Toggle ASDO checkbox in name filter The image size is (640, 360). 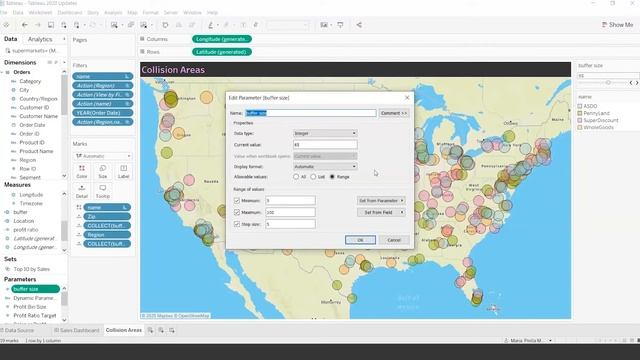(x=580, y=106)
